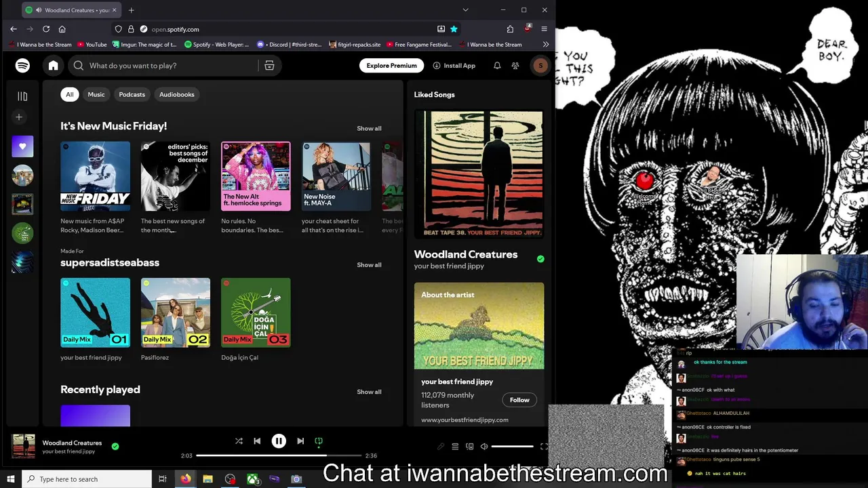Open a new browser tab
The height and width of the screenshot is (488, 868).
click(131, 10)
